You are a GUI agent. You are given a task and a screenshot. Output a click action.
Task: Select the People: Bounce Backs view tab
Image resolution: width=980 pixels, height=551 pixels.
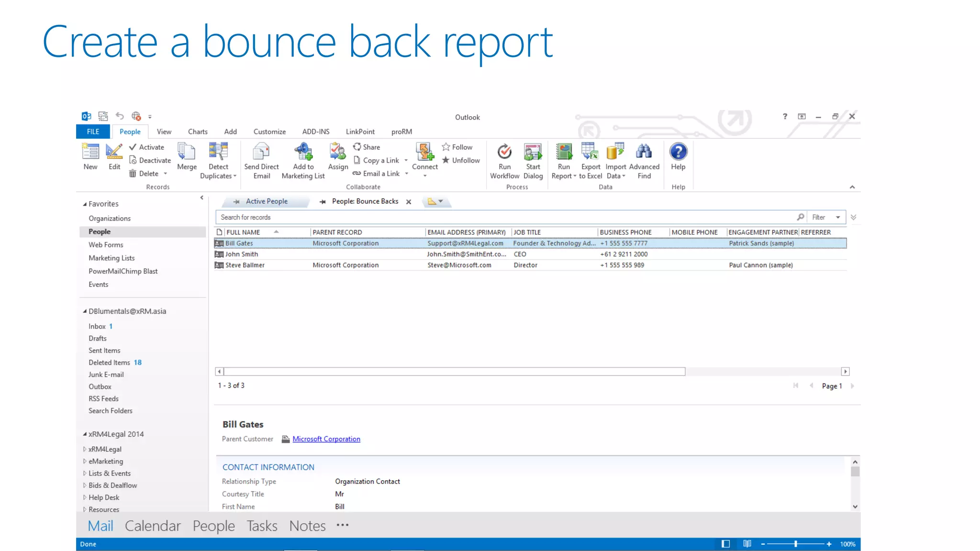365,201
